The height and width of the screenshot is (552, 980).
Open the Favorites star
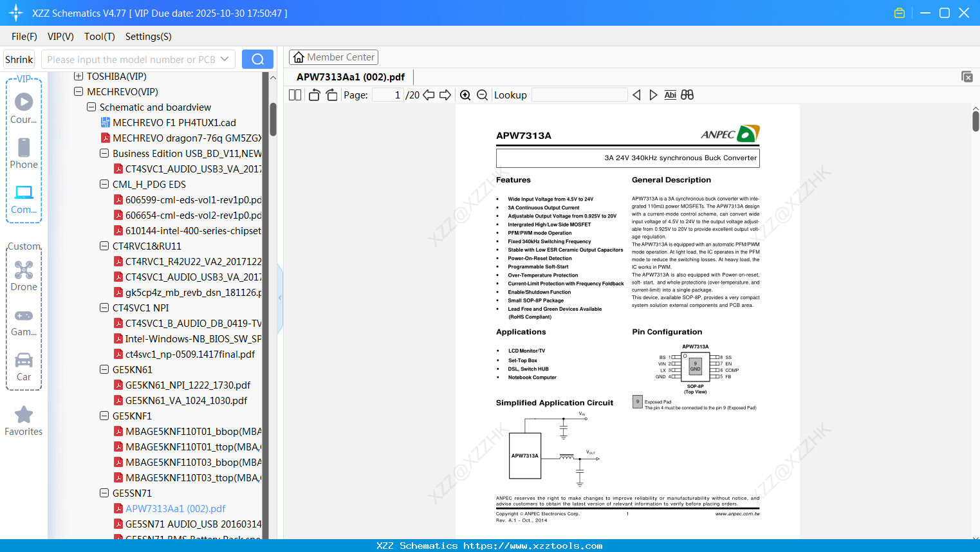[x=24, y=421]
